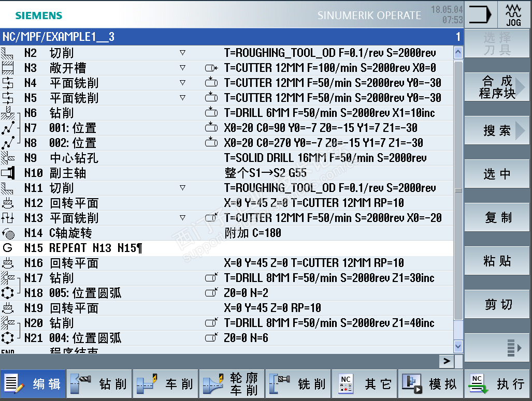The image size is (532, 401).
Task: Click the N3 敞开槽 open slot icon
Action: click(x=7, y=68)
